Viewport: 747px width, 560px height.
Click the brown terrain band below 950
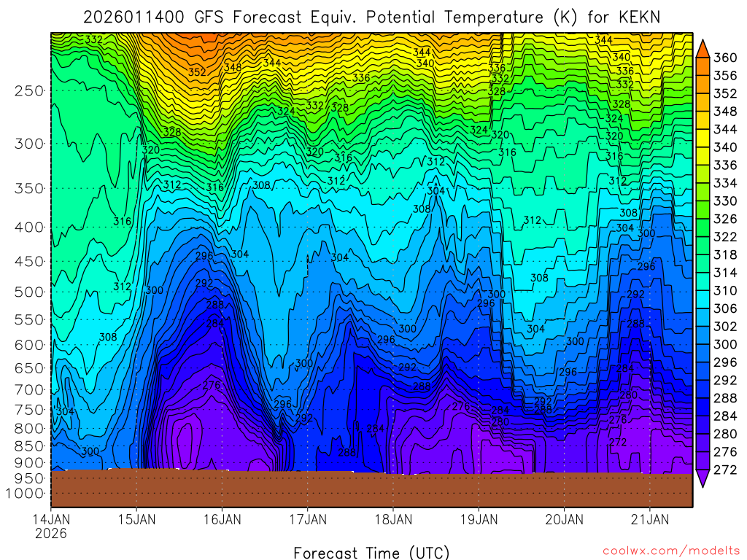point(371,489)
